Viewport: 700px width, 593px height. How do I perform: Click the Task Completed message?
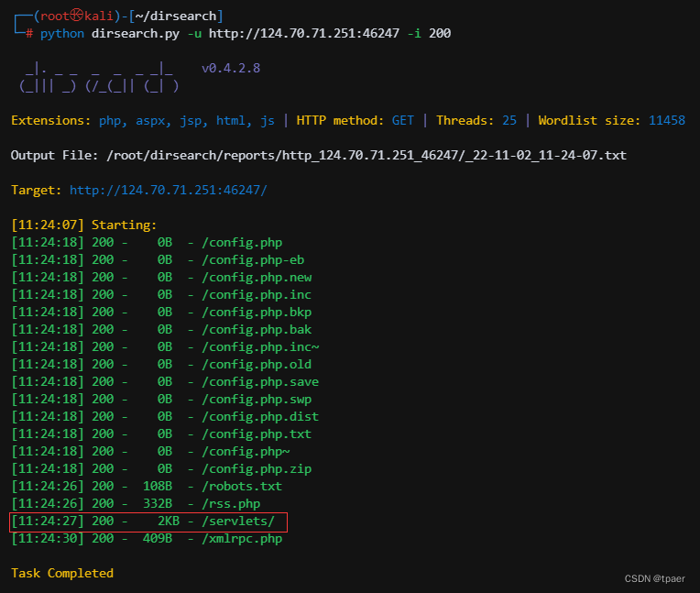pos(62,574)
